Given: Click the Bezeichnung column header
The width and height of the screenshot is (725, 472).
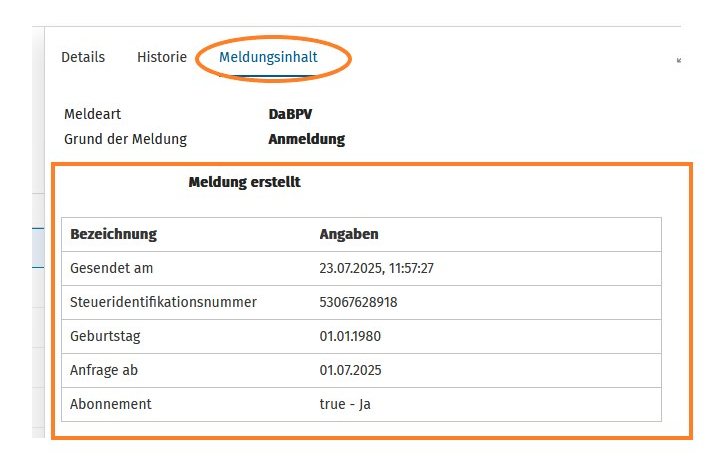Looking at the screenshot, I should [x=114, y=234].
